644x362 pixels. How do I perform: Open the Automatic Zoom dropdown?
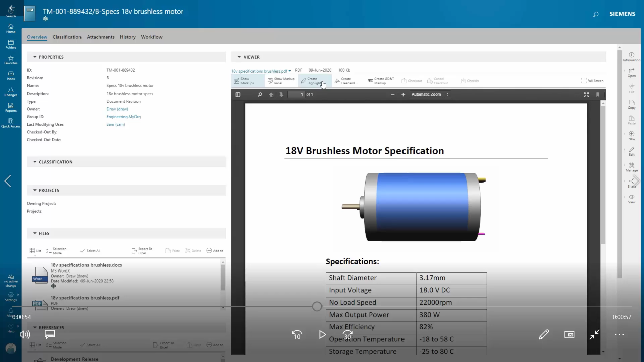click(x=430, y=94)
